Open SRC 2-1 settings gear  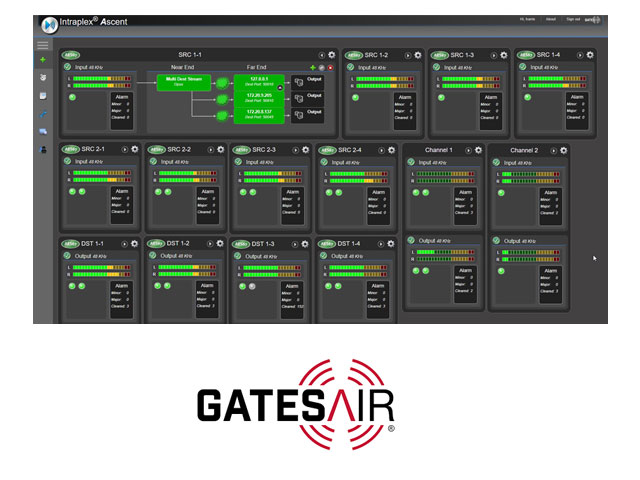point(135,149)
